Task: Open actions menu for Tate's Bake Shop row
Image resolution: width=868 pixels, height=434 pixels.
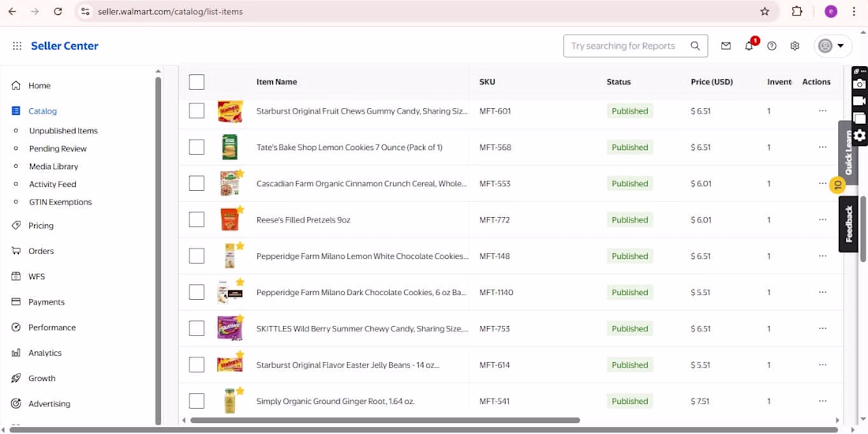Action: 822,148
